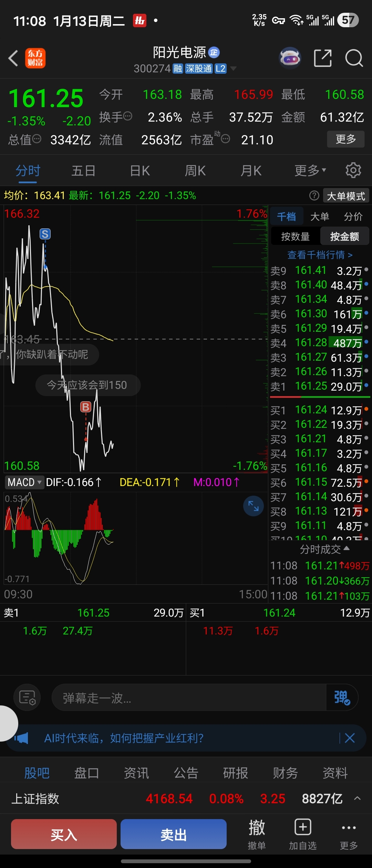This screenshot has height=868, width=372.
Task: Open 查看千档行情 link
Action: (x=320, y=255)
